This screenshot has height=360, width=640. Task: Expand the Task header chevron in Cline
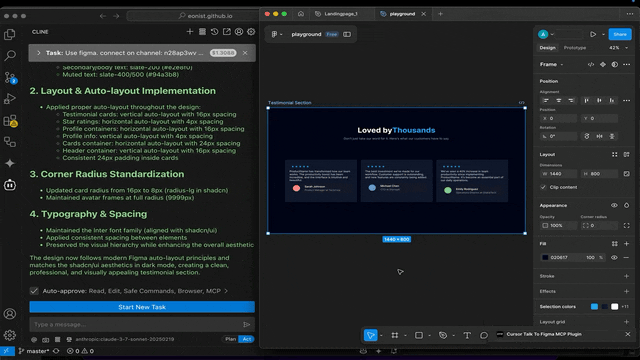click(39, 53)
